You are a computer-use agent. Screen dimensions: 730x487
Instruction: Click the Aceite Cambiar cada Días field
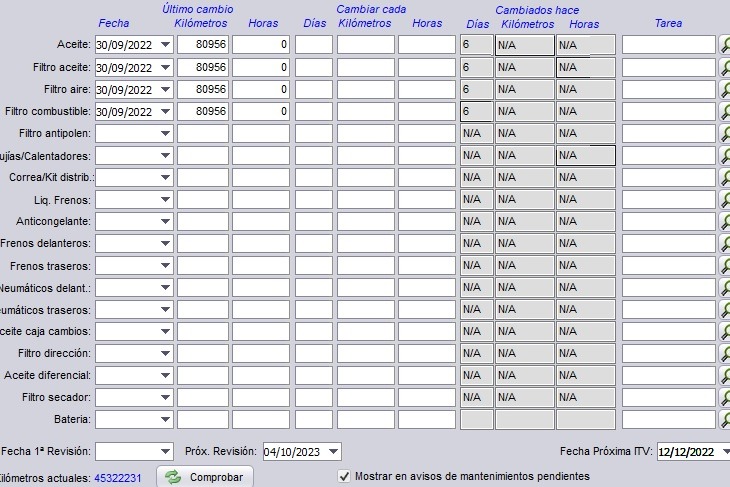tap(314, 45)
